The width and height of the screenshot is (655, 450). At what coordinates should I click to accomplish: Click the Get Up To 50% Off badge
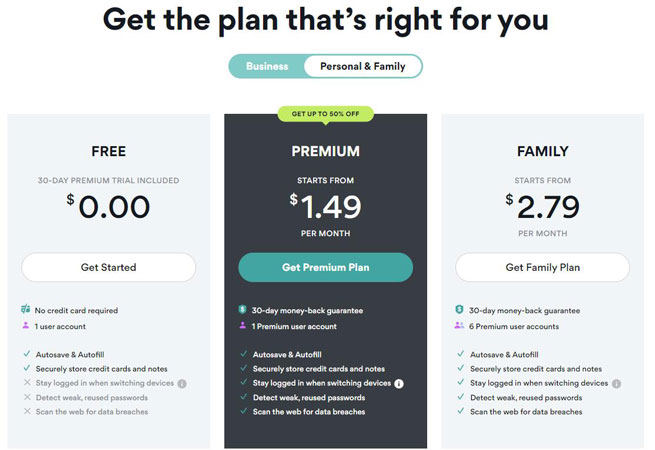(x=325, y=114)
